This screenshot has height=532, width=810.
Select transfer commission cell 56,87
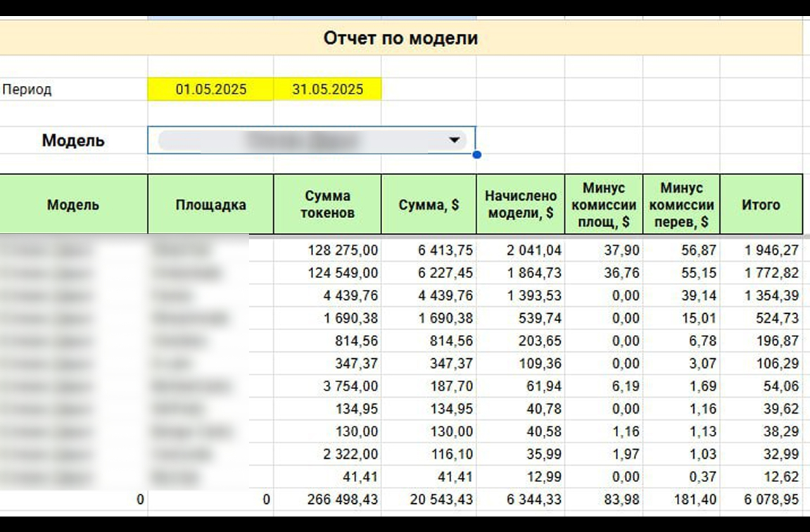point(681,250)
